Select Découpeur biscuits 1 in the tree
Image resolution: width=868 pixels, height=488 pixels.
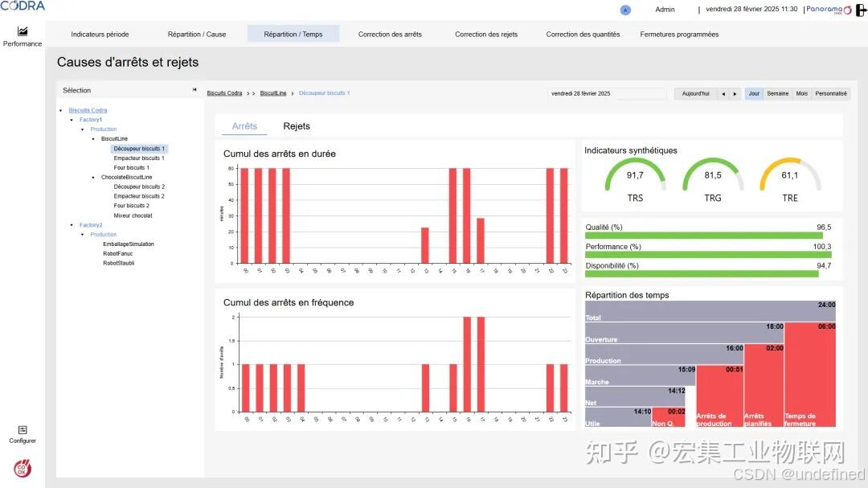click(139, 149)
